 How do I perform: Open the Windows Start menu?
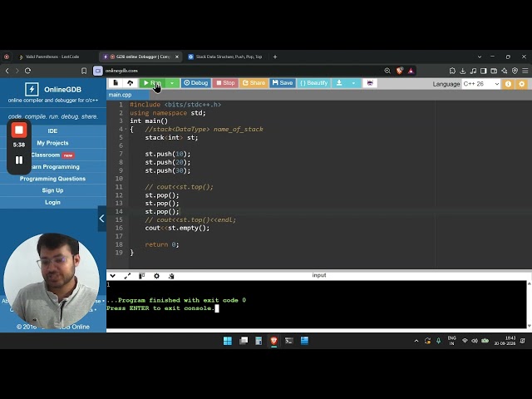pyautogui.click(x=227, y=341)
